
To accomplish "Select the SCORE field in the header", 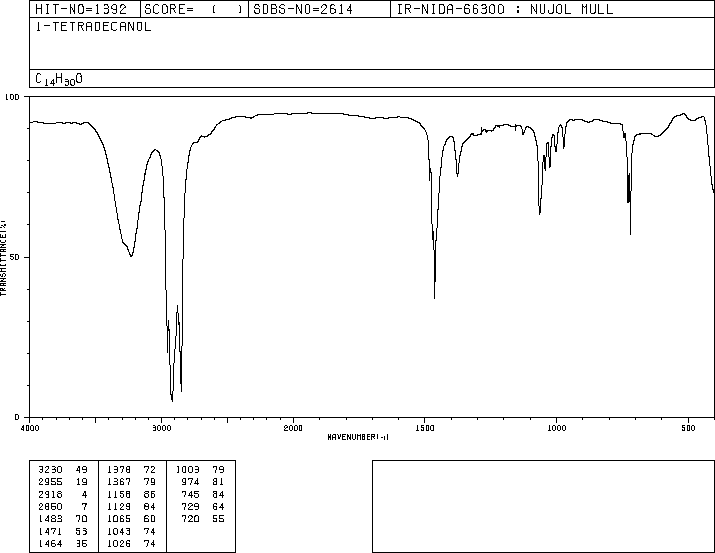I will coord(194,10).
